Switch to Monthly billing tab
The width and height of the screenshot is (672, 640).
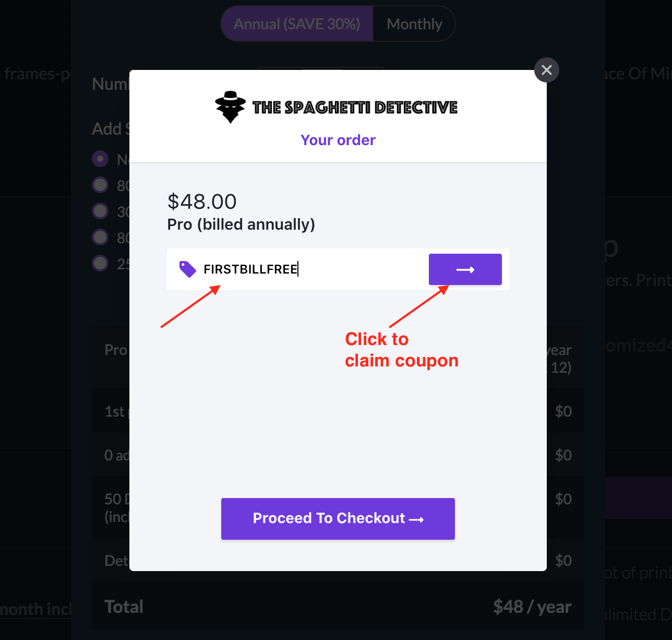pyautogui.click(x=414, y=24)
